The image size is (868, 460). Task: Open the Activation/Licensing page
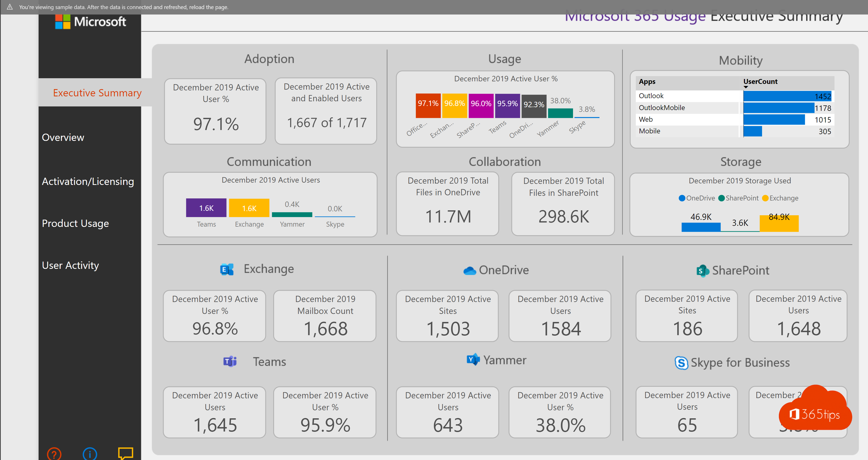coord(88,182)
